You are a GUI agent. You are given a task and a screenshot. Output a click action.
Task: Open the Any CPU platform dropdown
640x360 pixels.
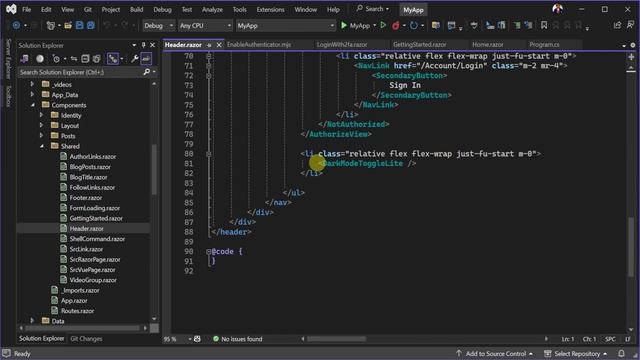[205, 26]
